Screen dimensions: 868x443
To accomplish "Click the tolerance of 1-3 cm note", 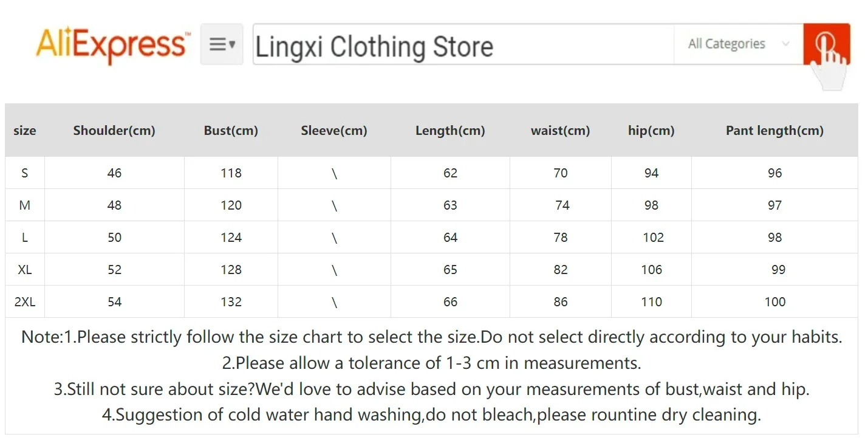I will coord(431,363).
